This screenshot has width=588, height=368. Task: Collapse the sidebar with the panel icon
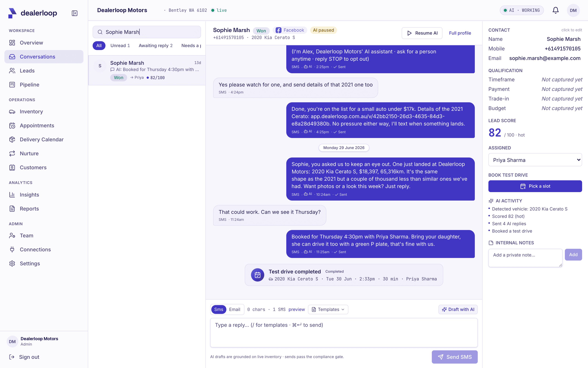[75, 13]
